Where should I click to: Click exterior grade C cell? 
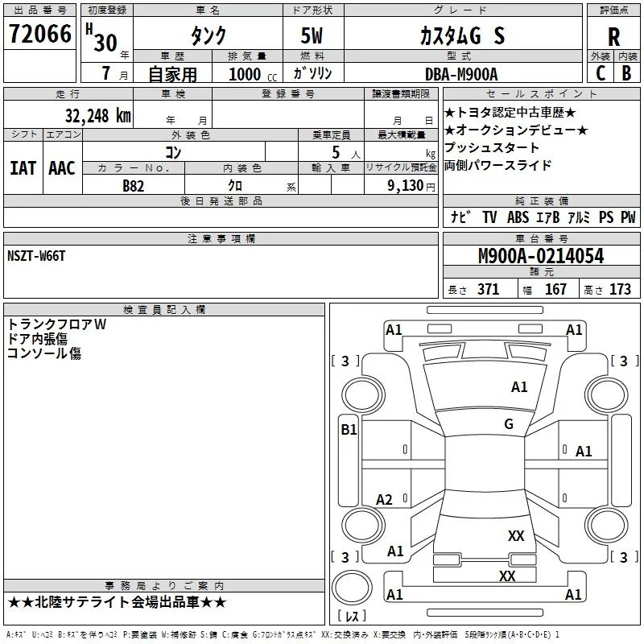point(600,73)
